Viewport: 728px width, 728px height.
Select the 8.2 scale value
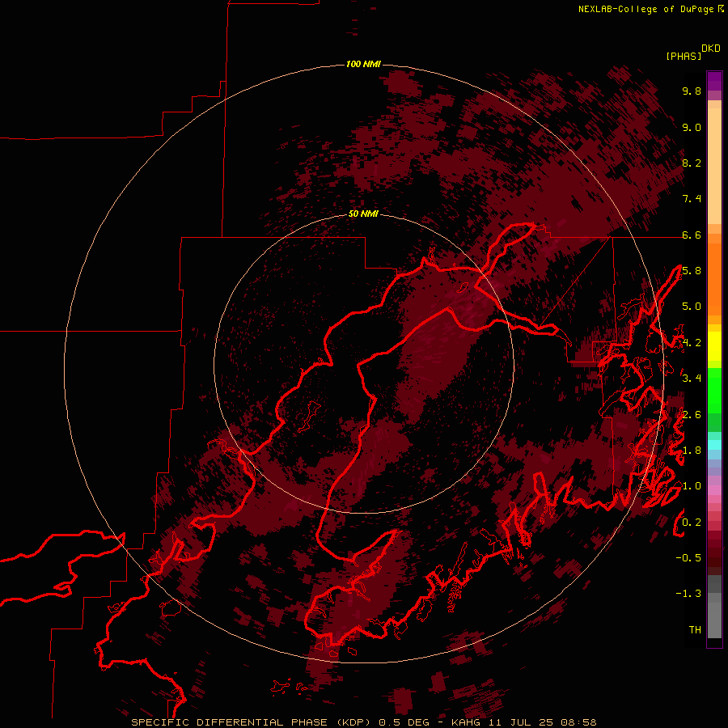692,163
